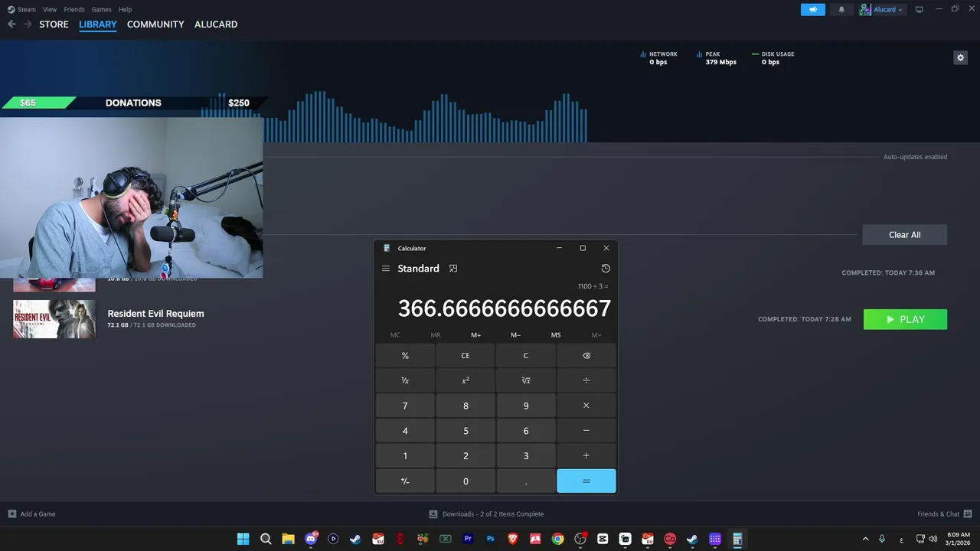
Task: Open taskbar Search
Action: 266,539
